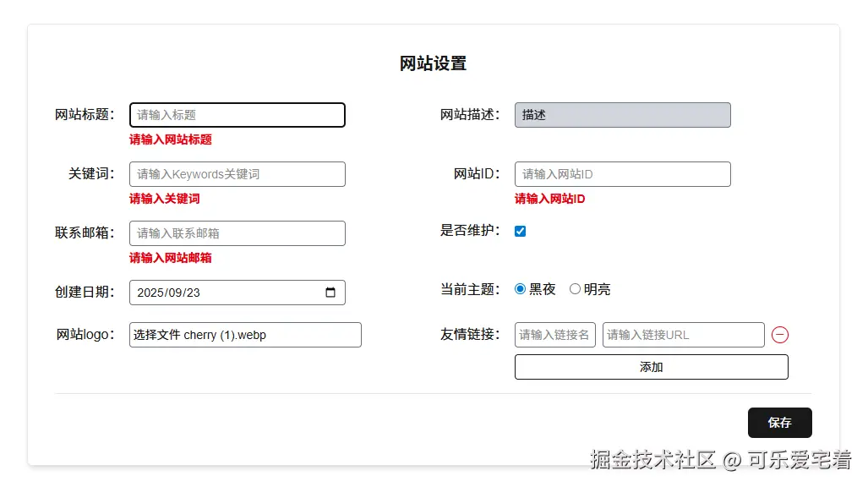
Task: Click the 联系邮箱 input field
Action: 237,233
